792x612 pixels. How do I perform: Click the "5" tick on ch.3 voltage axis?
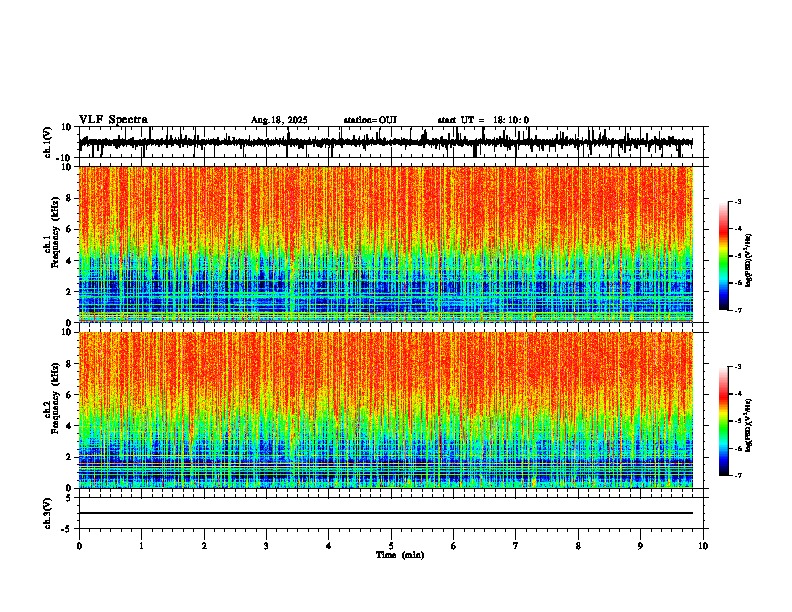coord(69,497)
